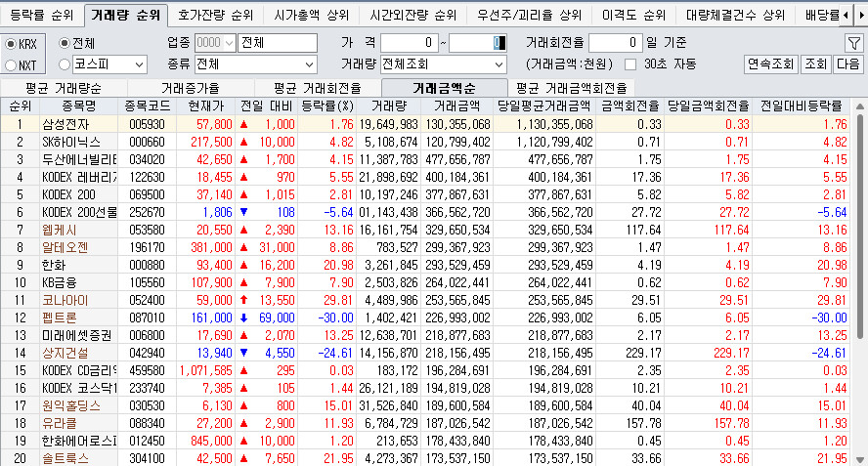The height and width of the screenshot is (466, 868).
Task: Select 평균 거래금액회전율 sub-tab
Action: click(571, 88)
